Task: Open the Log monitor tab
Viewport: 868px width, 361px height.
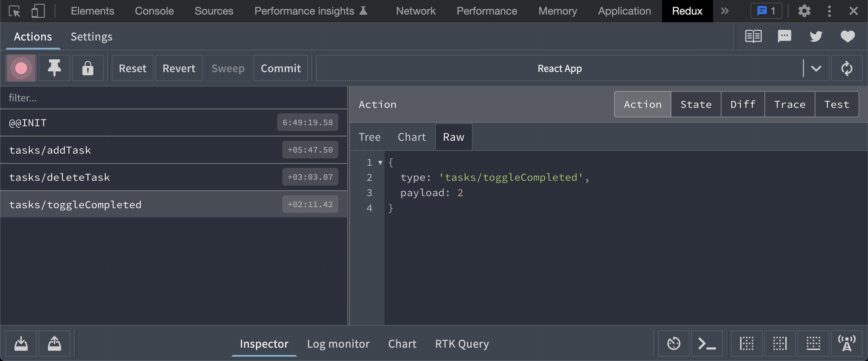Action: pos(338,343)
